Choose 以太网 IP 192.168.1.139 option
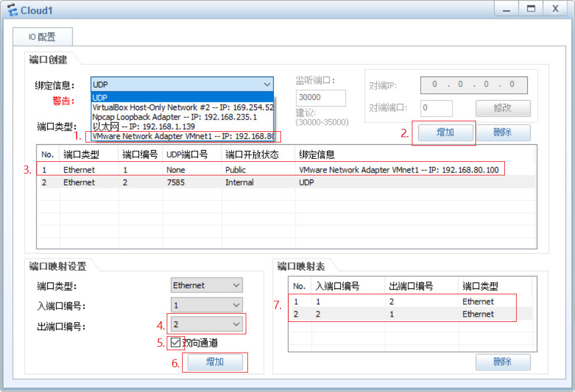575x392 pixels. [x=182, y=127]
